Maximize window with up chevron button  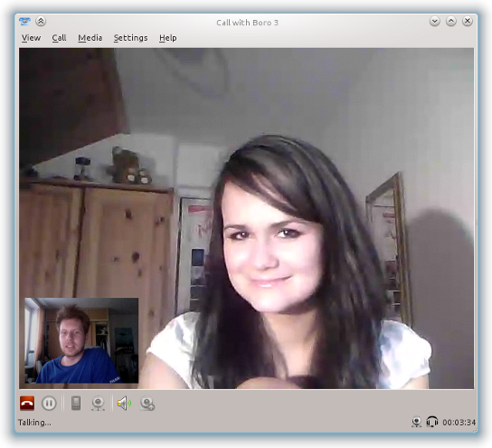[451, 22]
